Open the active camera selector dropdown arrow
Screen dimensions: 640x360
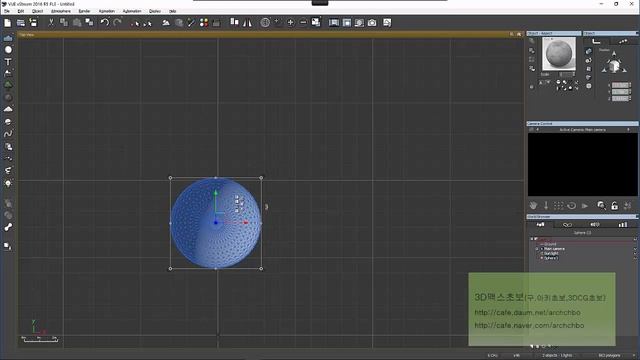pyautogui.click(x=628, y=129)
